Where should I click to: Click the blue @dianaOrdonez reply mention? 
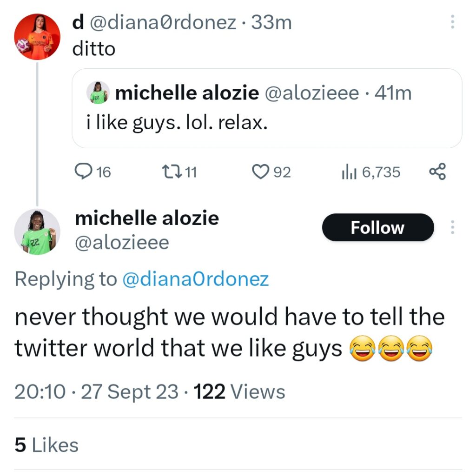point(195,279)
